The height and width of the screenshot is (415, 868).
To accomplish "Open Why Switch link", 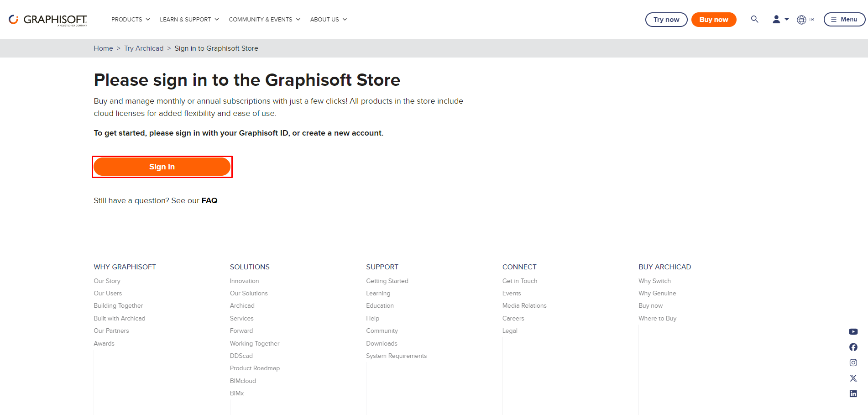I will [x=654, y=281].
